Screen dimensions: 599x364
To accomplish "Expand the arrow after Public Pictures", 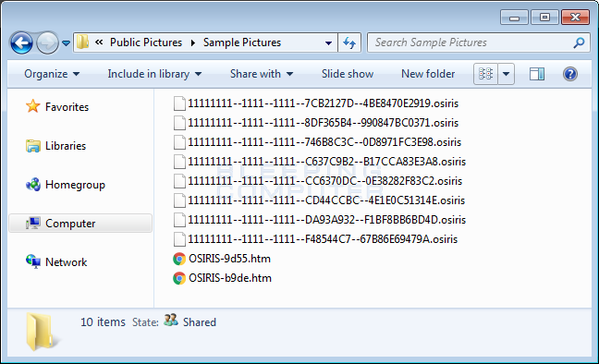I will pos(193,42).
